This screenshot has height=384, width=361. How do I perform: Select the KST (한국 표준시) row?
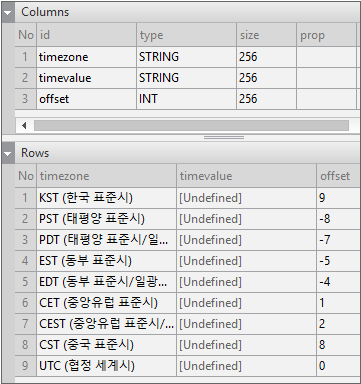[188, 198]
